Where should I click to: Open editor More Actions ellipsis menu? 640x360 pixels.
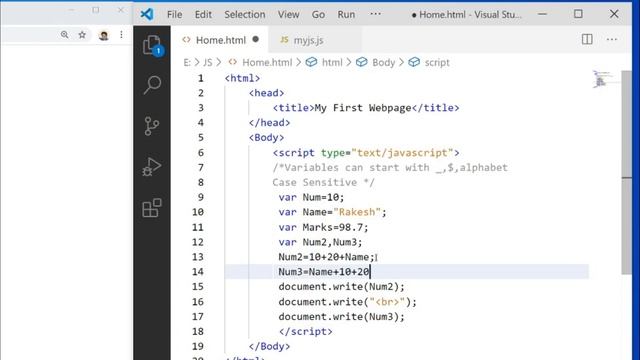click(611, 39)
